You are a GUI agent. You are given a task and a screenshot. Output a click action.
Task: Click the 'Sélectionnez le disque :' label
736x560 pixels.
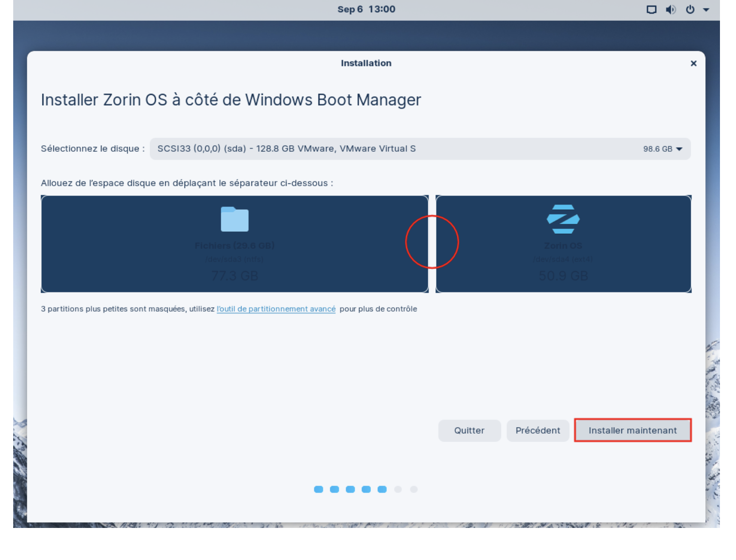click(x=93, y=149)
